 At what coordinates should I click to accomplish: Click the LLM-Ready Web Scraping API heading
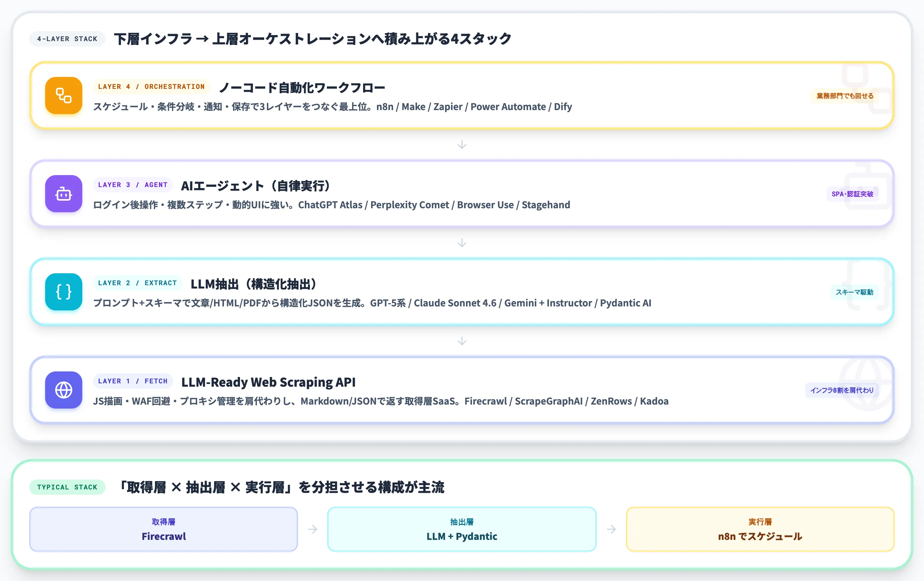click(x=268, y=382)
